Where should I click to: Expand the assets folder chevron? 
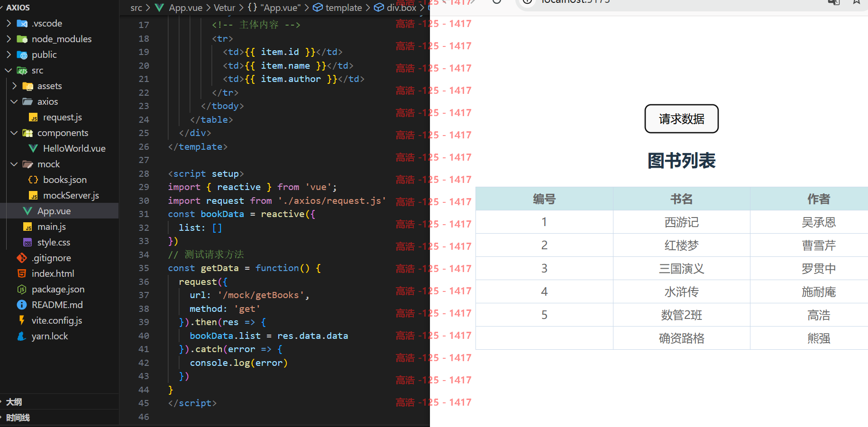tap(14, 86)
